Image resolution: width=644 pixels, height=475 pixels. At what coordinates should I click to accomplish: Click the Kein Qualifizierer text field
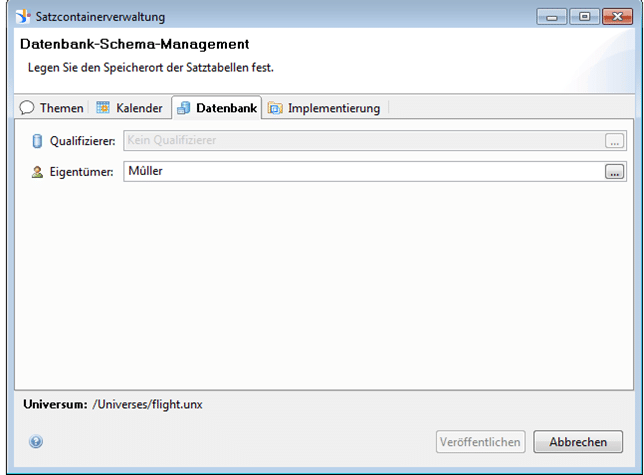pos(360,141)
